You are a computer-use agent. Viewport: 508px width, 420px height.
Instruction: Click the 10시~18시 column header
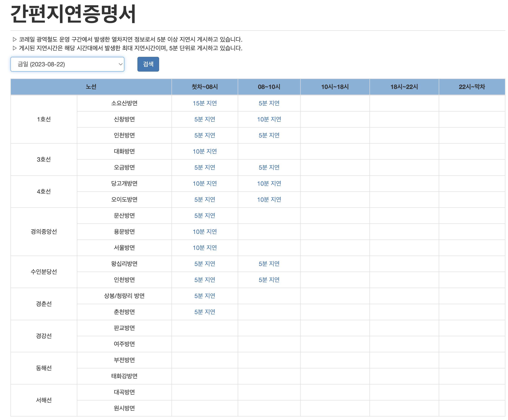click(335, 87)
